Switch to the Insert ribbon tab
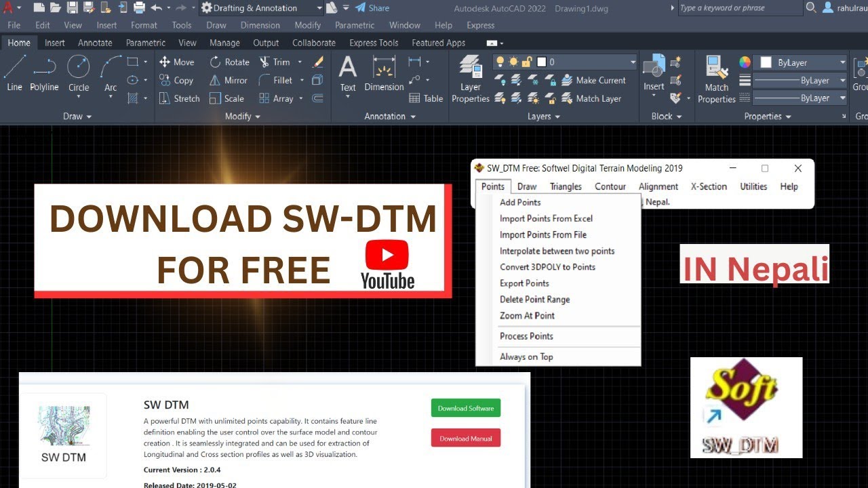Image resolution: width=868 pixels, height=488 pixels. click(55, 43)
